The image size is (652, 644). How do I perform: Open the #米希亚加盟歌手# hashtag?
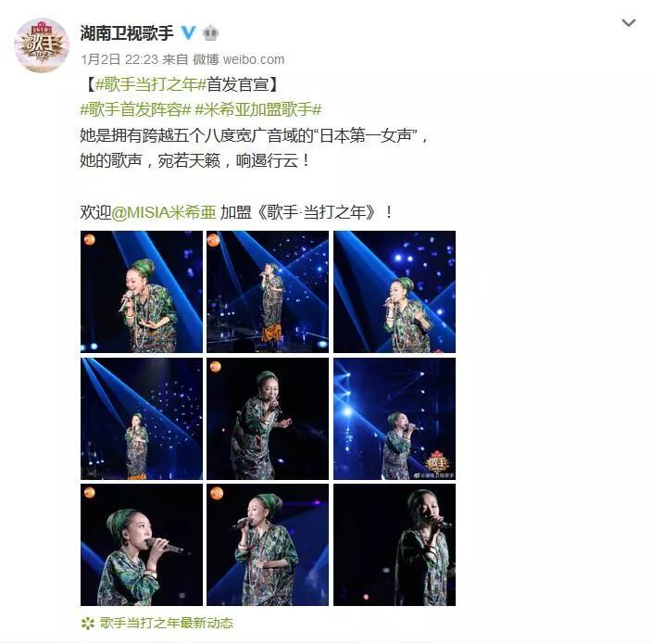258,110
